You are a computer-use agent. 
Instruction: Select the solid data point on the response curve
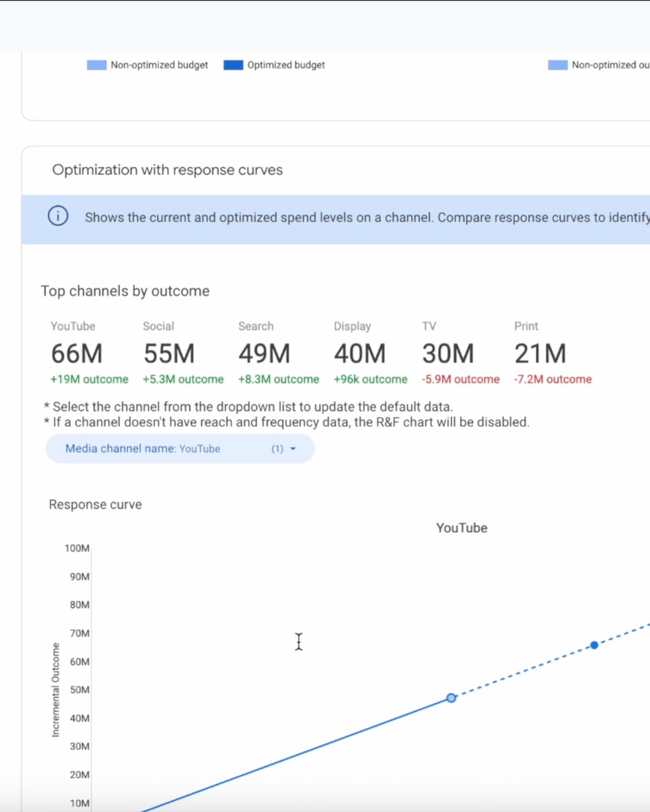click(x=594, y=645)
